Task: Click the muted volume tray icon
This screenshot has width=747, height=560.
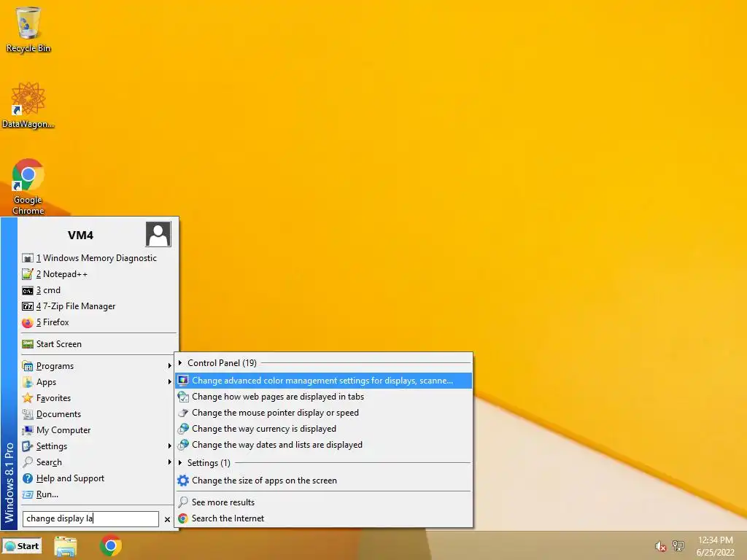Action: pos(660,546)
